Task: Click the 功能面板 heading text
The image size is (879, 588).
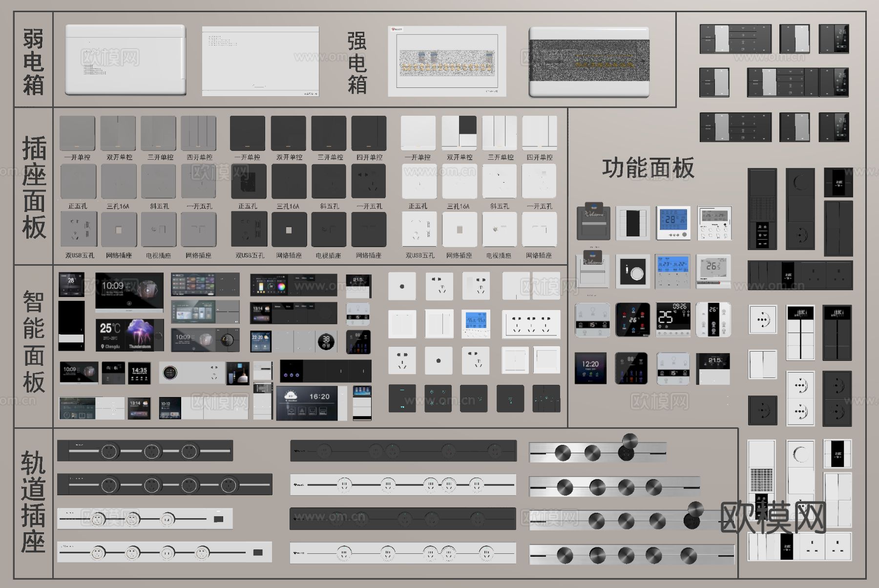Action: tap(648, 168)
